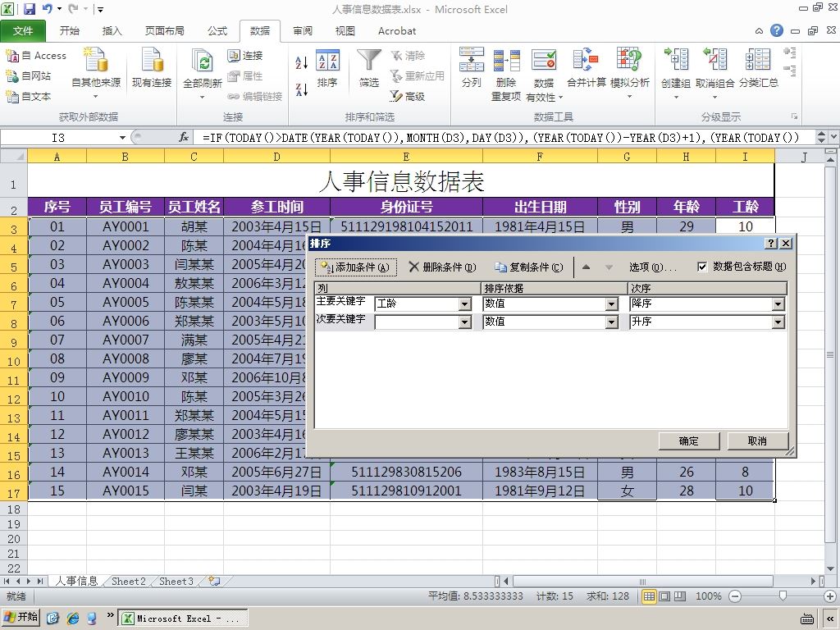Confirm the sort with 确定
840x630 pixels.
pos(688,441)
